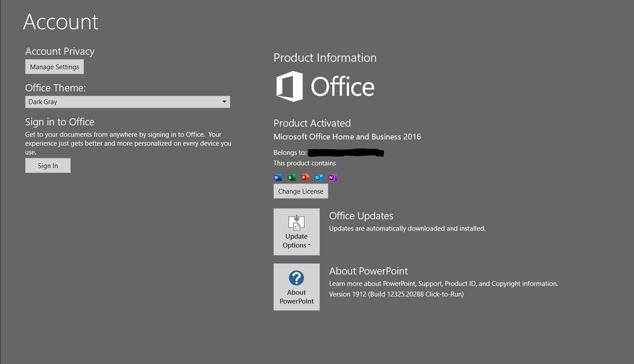The height and width of the screenshot is (364, 634).
Task: Click the 'Account' page title
Action: [x=61, y=22]
